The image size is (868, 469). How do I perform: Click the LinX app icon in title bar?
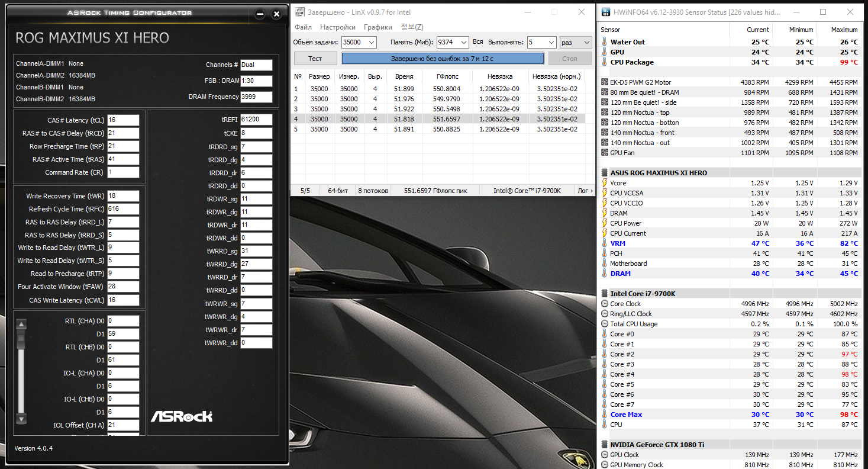[300, 12]
